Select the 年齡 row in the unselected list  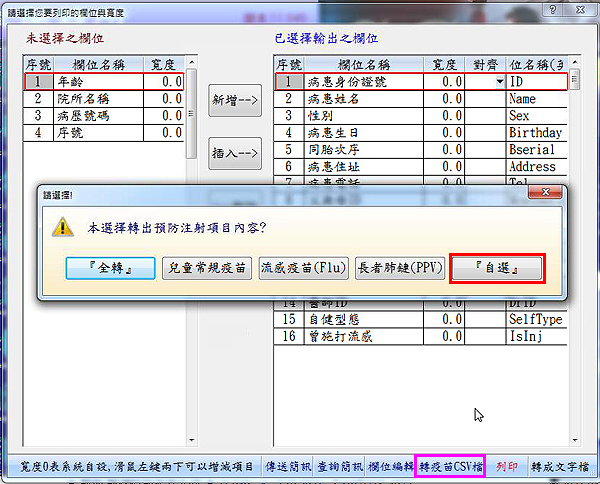click(100, 82)
